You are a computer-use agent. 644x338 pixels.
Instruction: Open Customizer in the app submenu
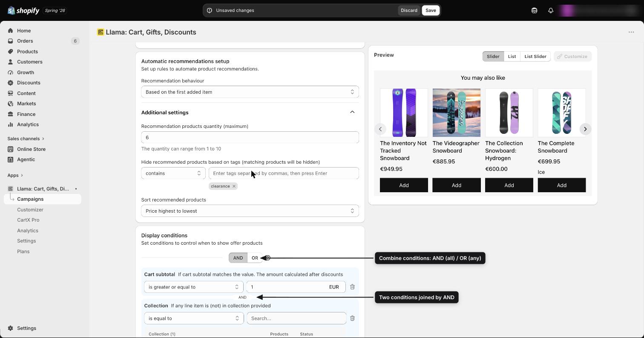coord(30,210)
